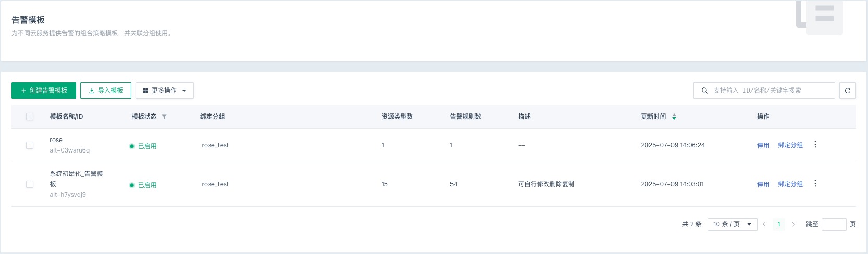
Task: Select the 系统初始化_告警模板 row checkbox
Action: (30, 184)
